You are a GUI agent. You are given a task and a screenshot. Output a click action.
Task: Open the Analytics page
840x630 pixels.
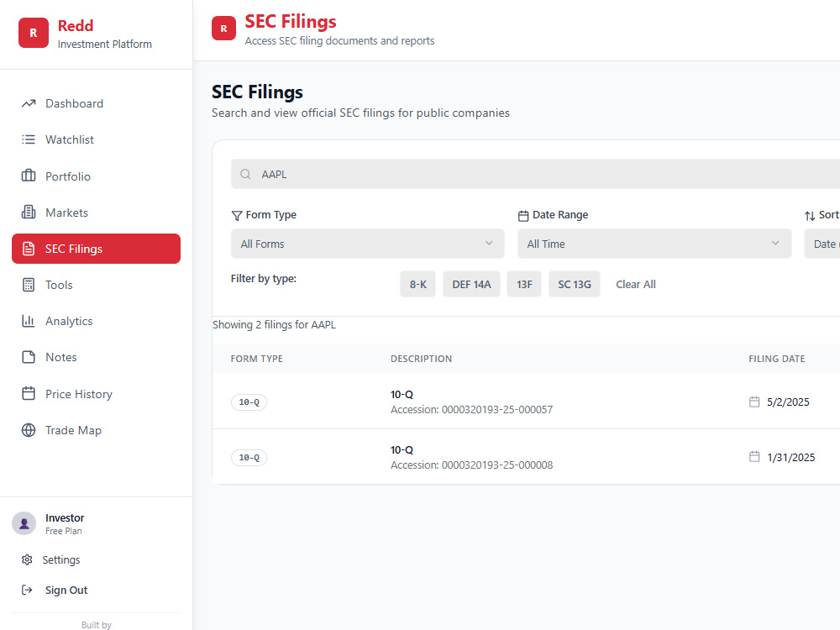tap(96, 321)
